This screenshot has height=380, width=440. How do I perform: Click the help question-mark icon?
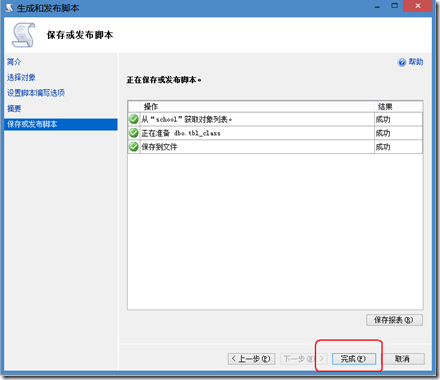(402, 62)
